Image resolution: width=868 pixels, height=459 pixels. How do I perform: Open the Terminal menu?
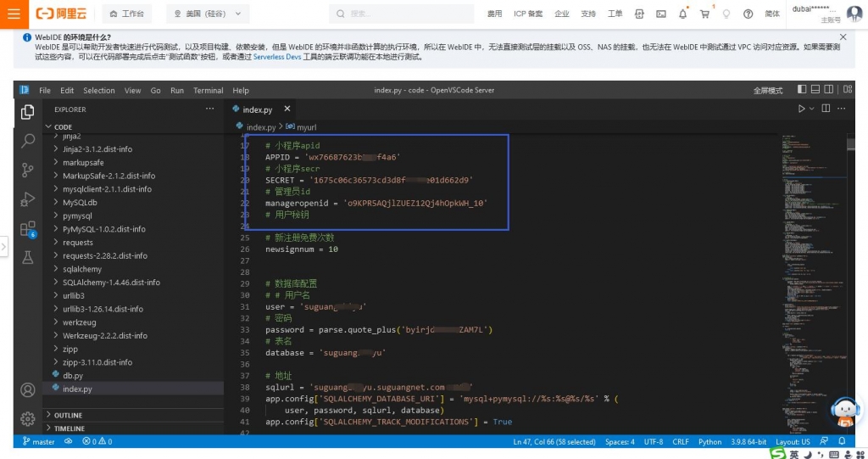(209, 91)
